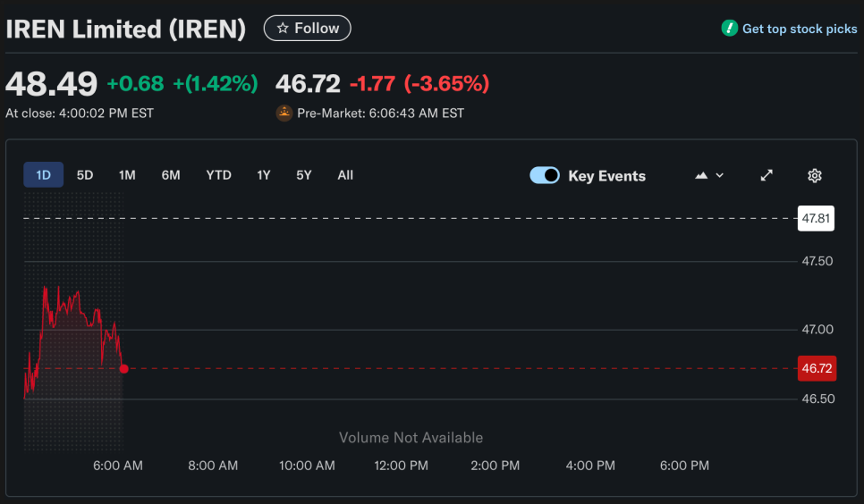Select the YTD range tab

[x=218, y=175]
